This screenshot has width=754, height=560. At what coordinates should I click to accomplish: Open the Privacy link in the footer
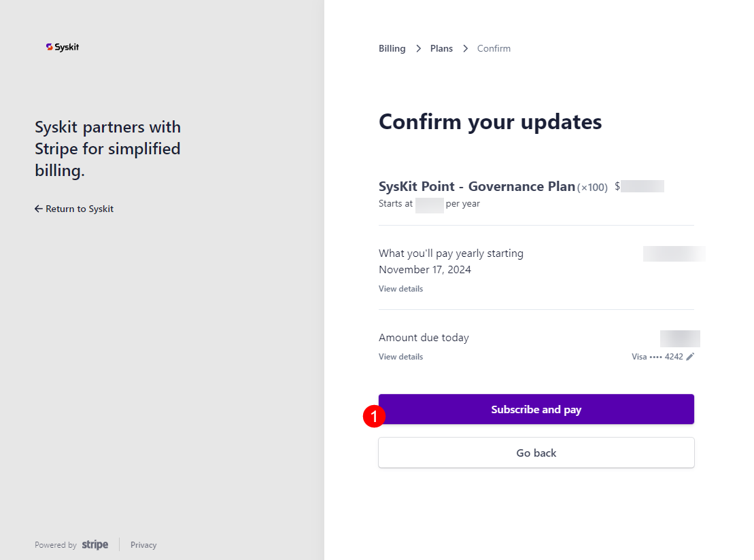click(x=143, y=544)
